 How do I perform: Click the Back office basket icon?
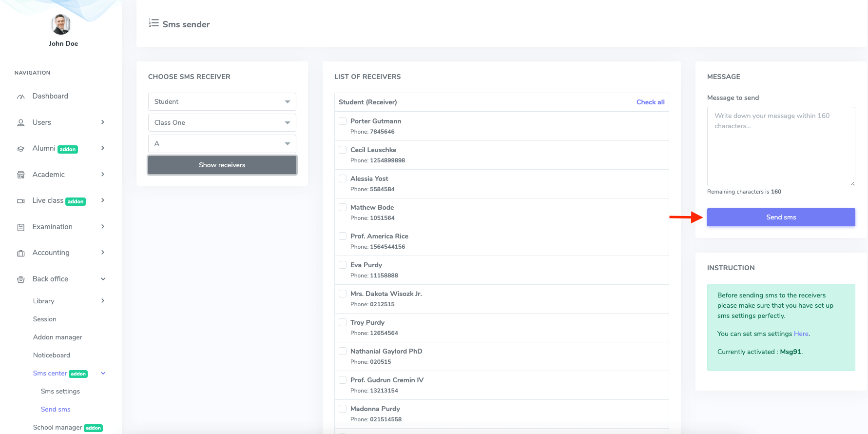click(21, 279)
